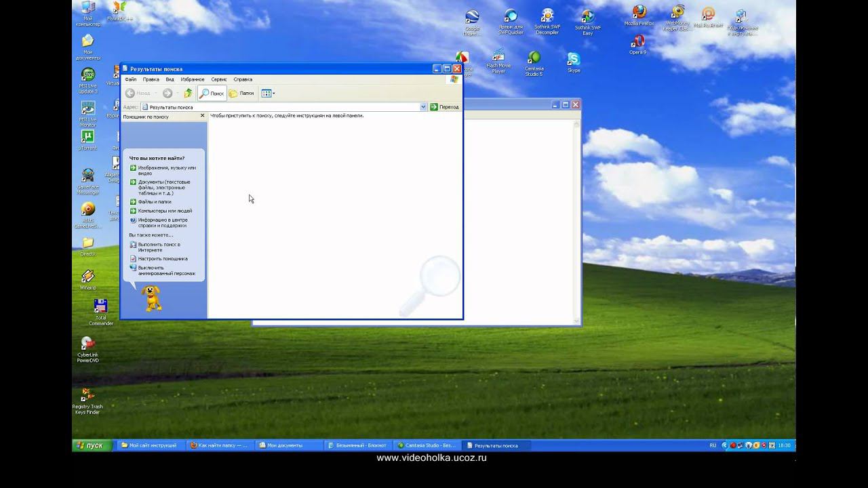Switch to Camtasia Studio taskbar button
Image resolution: width=868 pixels, height=488 pixels.
pos(427,445)
